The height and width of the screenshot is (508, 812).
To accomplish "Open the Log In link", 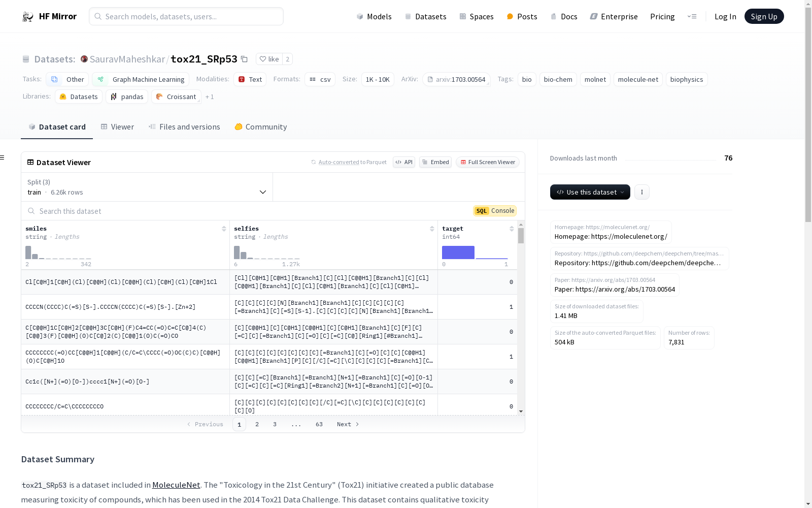I will point(725,16).
